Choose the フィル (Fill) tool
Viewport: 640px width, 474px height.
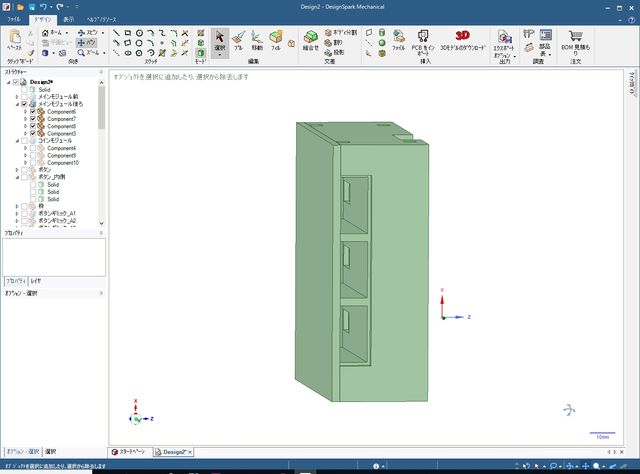276,41
